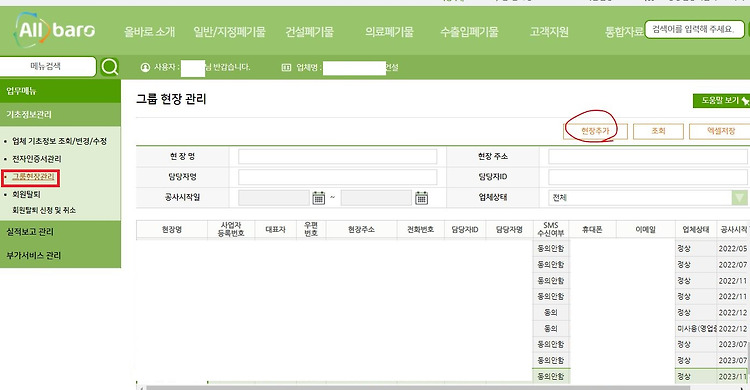Image resolution: width=750 pixels, height=390 pixels.
Task: Click the 메뉴검색 input box
Action: click(x=47, y=67)
